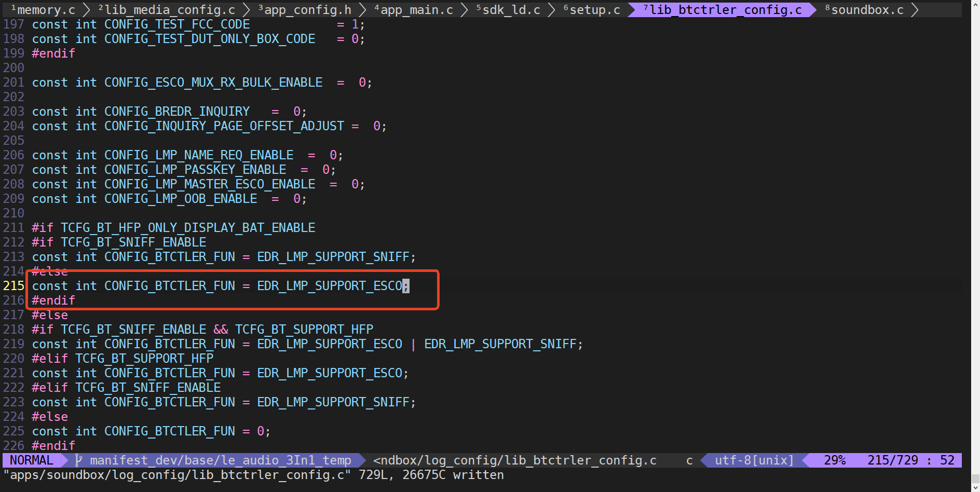Click the #endif directive on line 216
Screen dimensions: 980x492
53,300
